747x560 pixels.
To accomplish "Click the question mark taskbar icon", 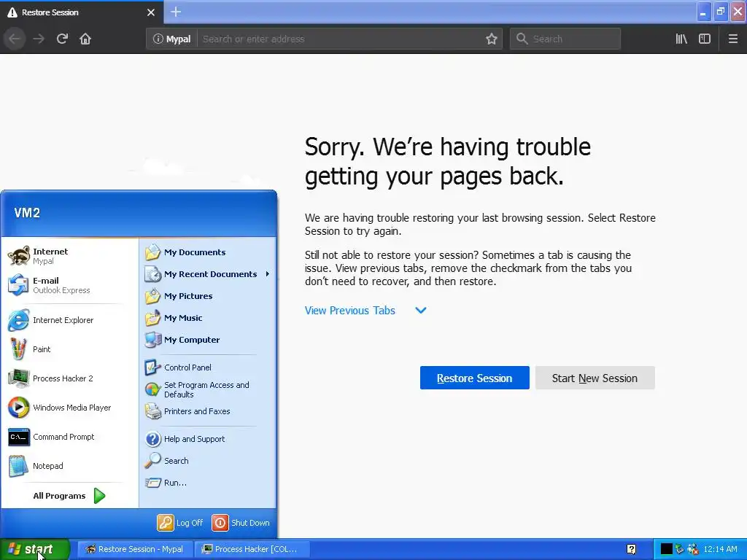I will click(631, 550).
